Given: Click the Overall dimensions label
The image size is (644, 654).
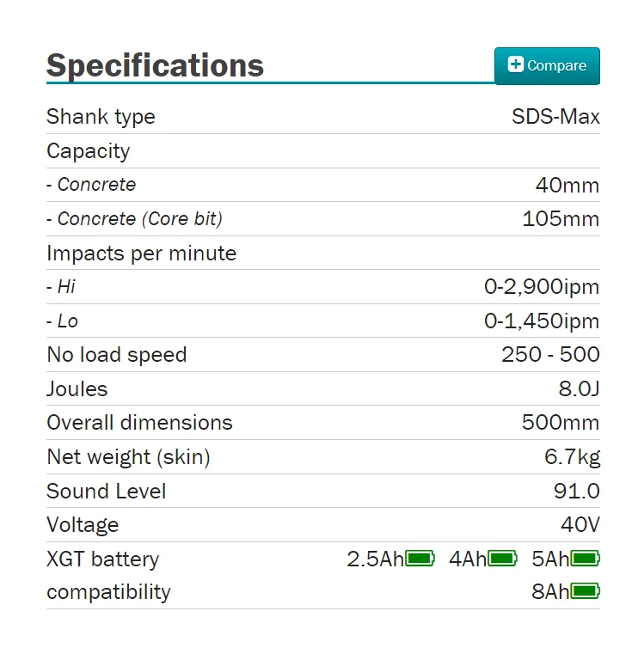Looking at the screenshot, I should 139,423.
